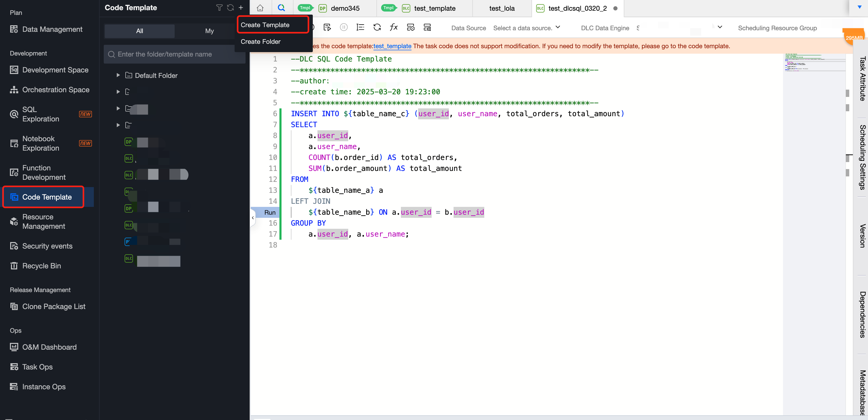Screen dimensions: 868x420
Task: Collapse the left panel with arrow handle
Action: click(x=253, y=218)
